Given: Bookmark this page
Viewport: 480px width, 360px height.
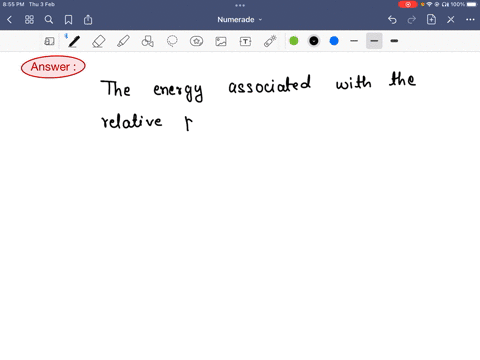Looking at the screenshot, I should [68, 20].
